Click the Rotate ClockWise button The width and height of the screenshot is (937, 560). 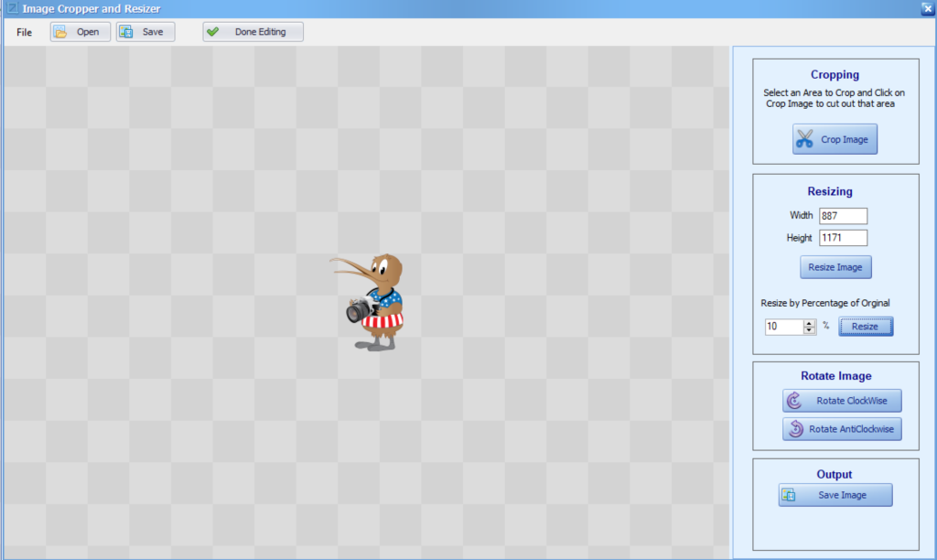point(842,401)
